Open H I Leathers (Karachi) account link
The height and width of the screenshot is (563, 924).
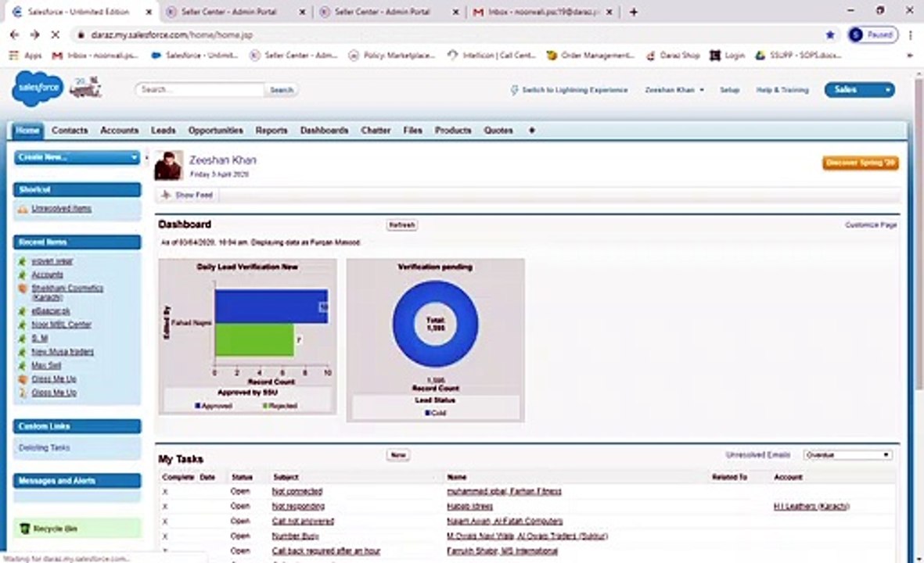(811, 507)
